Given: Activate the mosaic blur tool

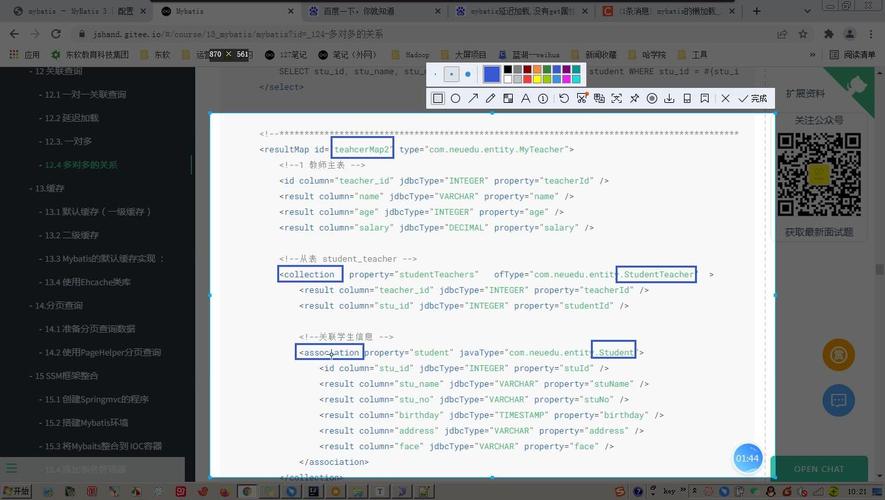Looking at the screenshot, I should [508, 99].
